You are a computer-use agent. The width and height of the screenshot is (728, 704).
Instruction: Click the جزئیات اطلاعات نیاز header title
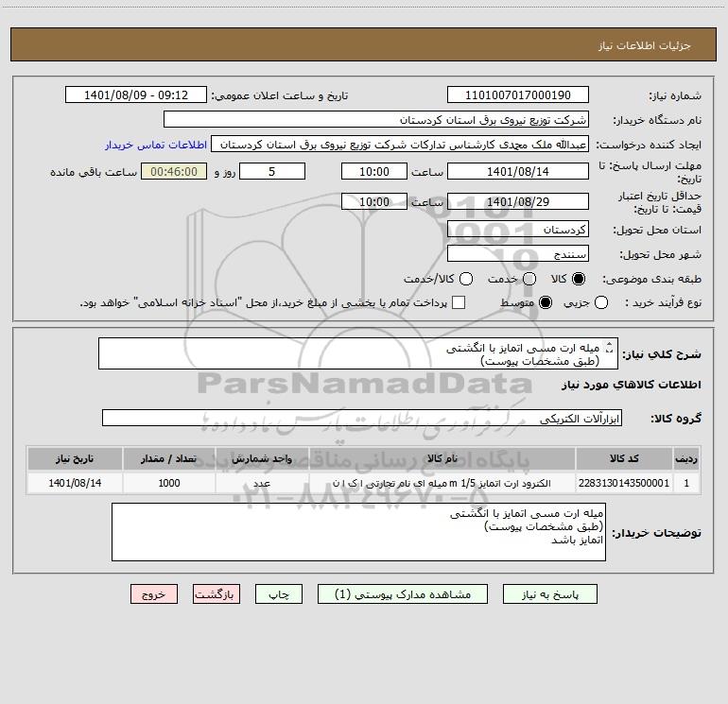[645, 45]
